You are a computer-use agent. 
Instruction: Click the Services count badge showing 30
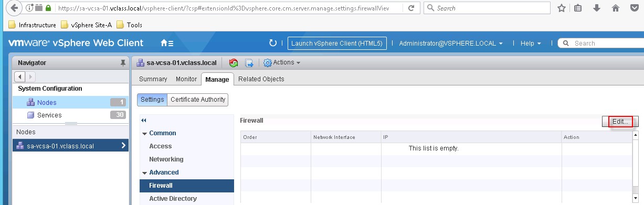pyautogui.click(x=118, y=115)
